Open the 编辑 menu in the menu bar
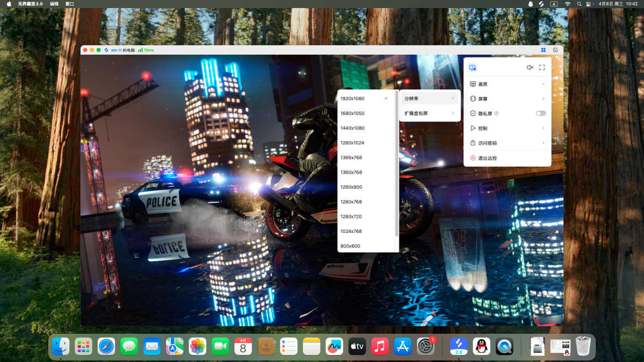644x362 pixels. click(x=54, y=4)
